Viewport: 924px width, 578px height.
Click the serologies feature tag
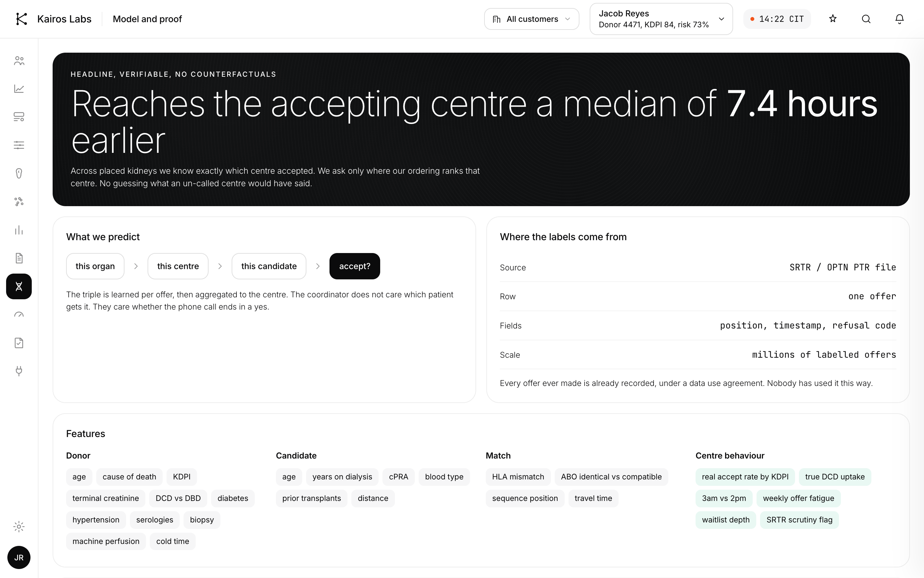[x=155, y=520]
